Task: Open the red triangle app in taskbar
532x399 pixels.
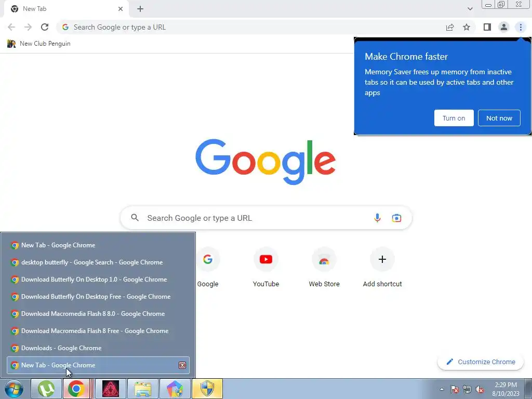Action: 111,389
